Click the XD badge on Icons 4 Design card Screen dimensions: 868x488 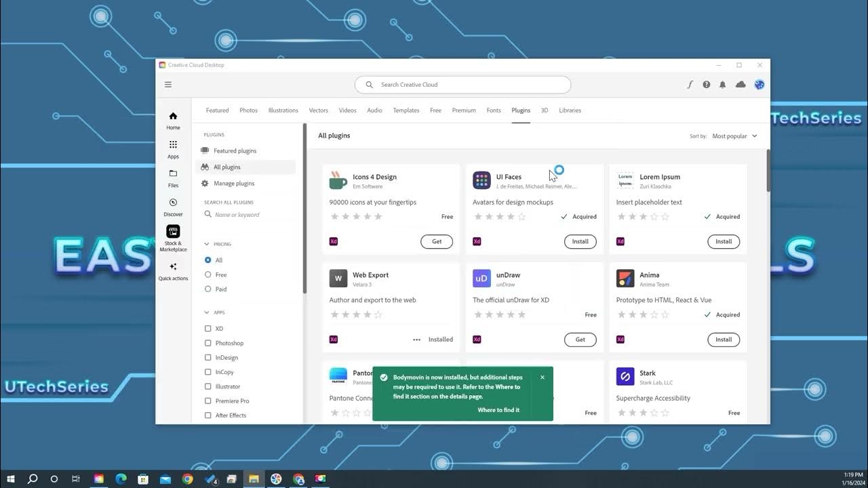[x=333, y=241]
